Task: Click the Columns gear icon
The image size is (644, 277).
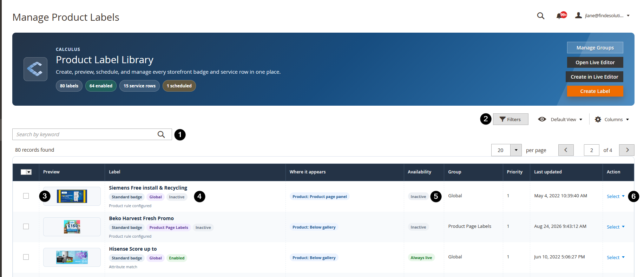Action: [598, 119]
